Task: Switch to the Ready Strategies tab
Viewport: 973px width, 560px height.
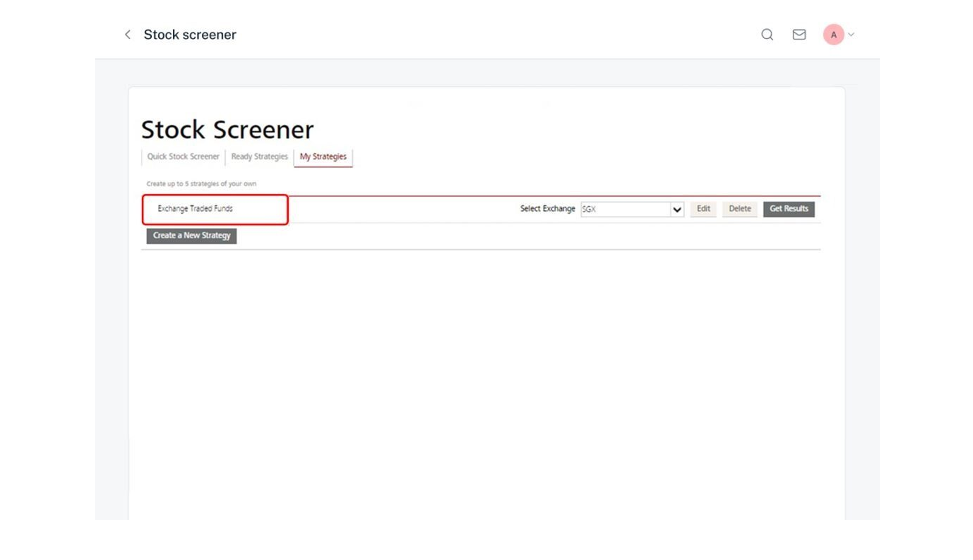Action: pos(259,156)
